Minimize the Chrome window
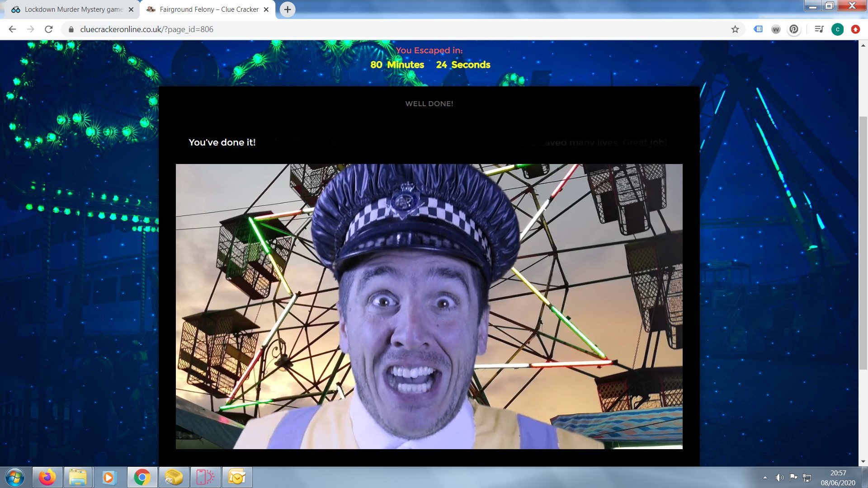868x488 pixels. (x=812, y=6)
